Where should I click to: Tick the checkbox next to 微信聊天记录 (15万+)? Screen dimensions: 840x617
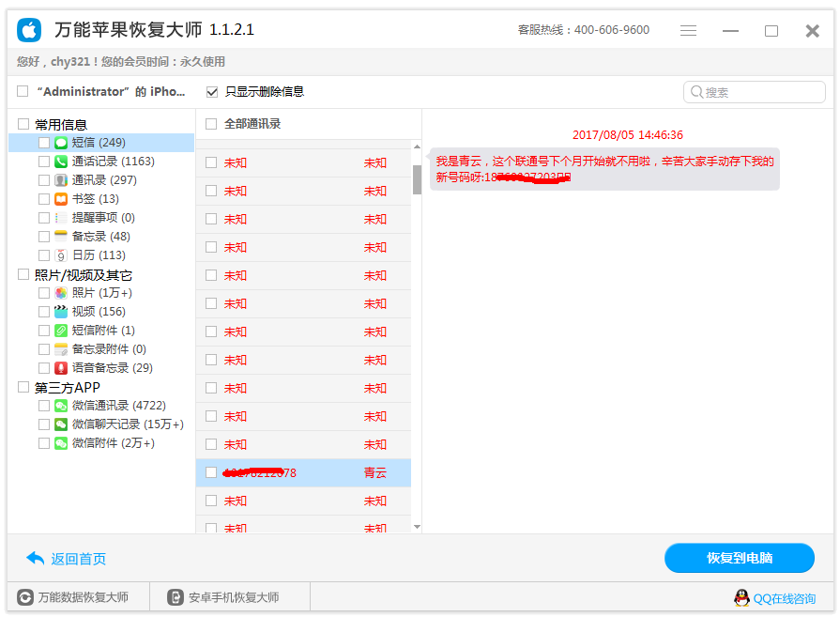(x=44, y=424)
